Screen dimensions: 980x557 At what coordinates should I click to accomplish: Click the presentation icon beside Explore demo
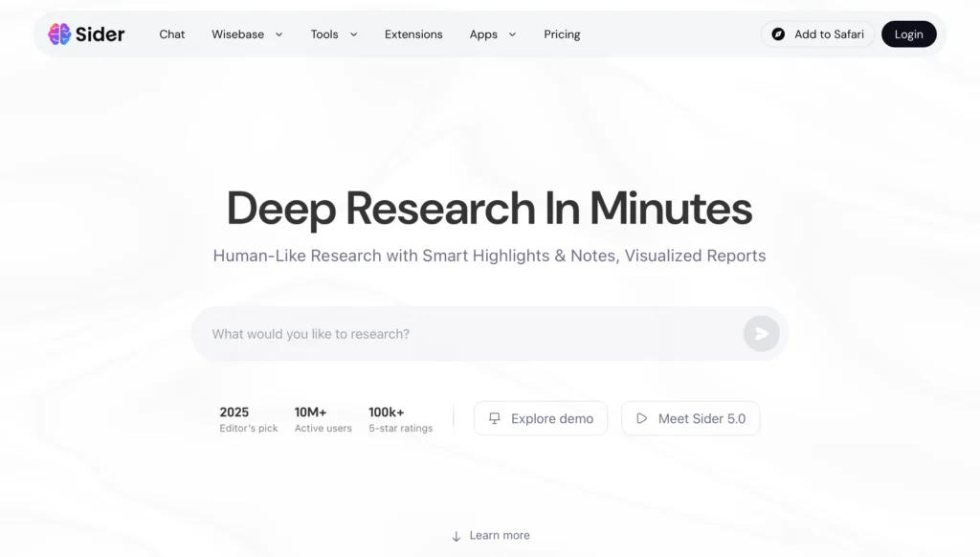click(495, 418)
